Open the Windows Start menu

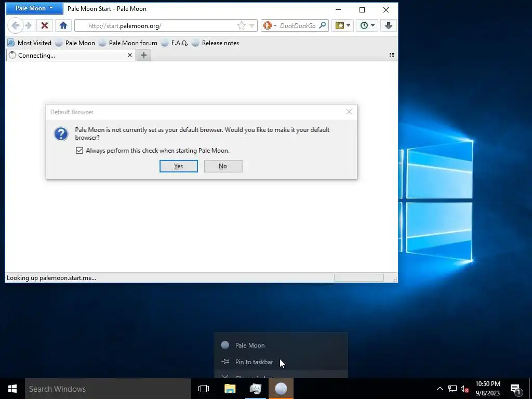pyautogui.click(x=12, y=389)
